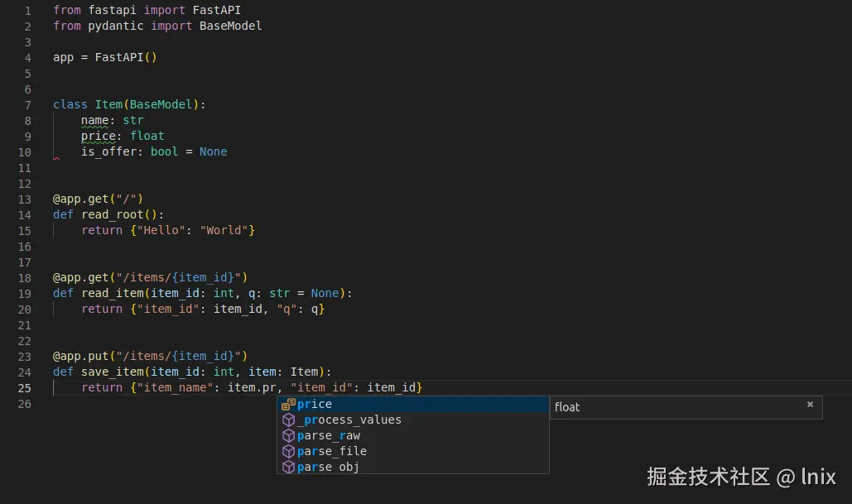Click the cube icon next to parse_obj
Viewport: 852px width, 504px height.
point(288,467)
